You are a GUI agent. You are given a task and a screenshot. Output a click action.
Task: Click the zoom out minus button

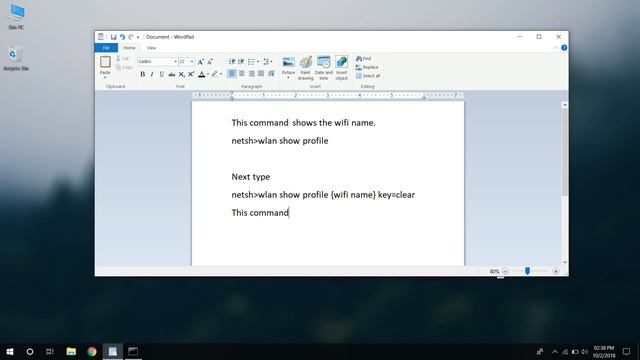click(x=505, y=271)
